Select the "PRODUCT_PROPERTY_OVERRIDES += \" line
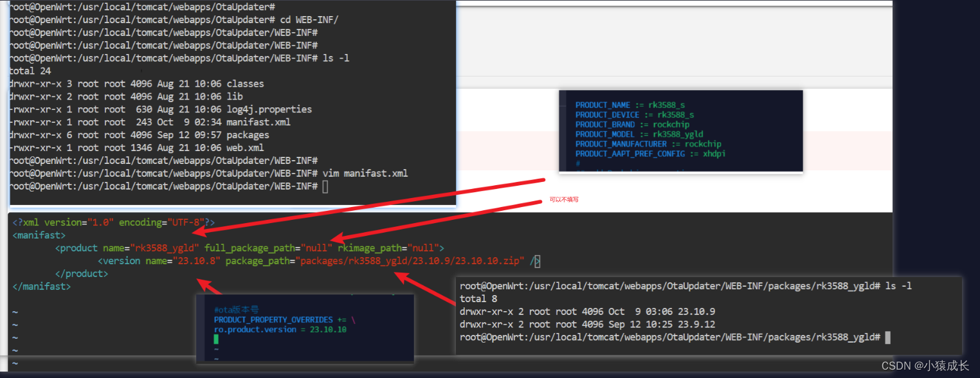980x378 pixels. point(284,319)
